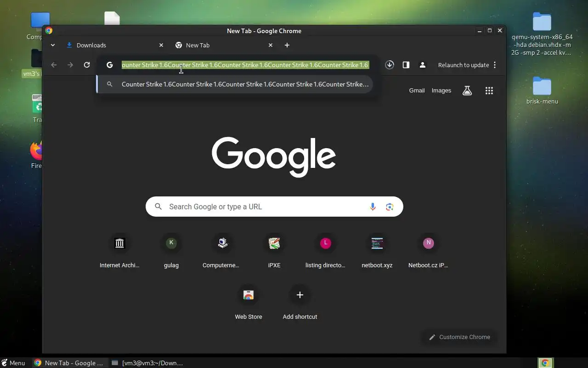
Task: Select the vm3 terminal taskbar entry
Action: point(147,363)
